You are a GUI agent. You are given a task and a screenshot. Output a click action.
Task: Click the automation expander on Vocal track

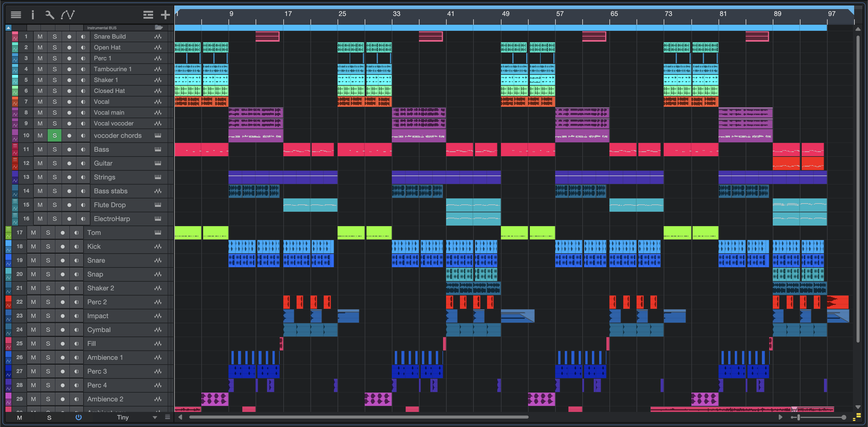click(x=15, y=104)
